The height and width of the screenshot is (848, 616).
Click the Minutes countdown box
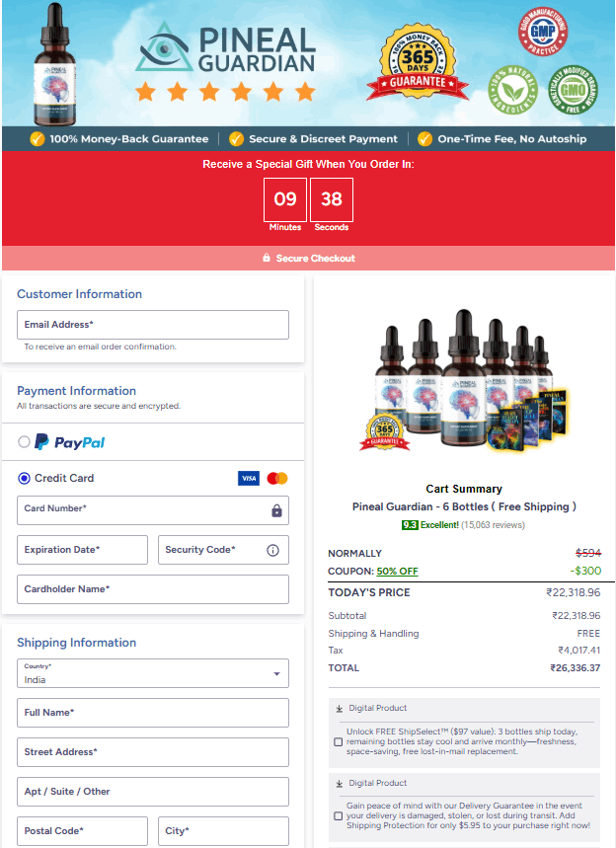[285, 199]
